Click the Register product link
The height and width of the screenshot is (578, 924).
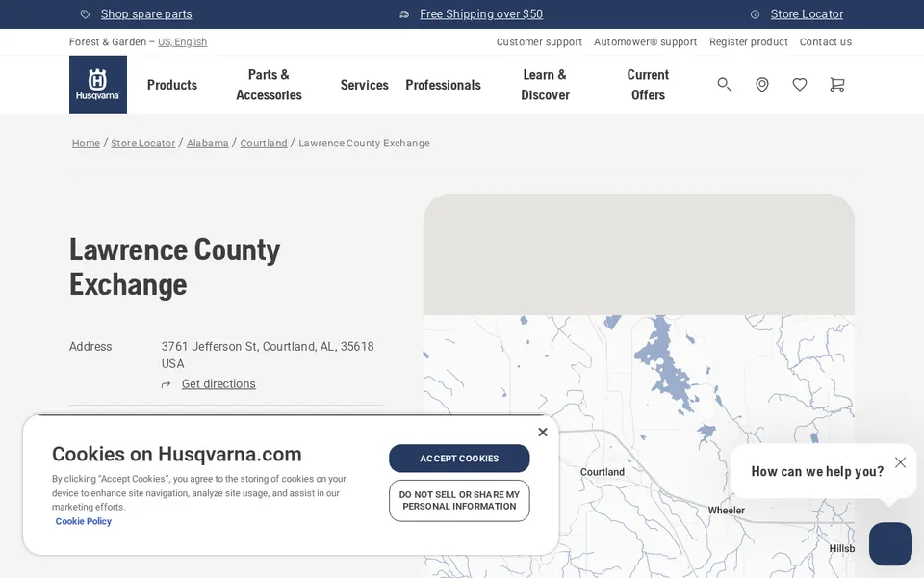749,41
